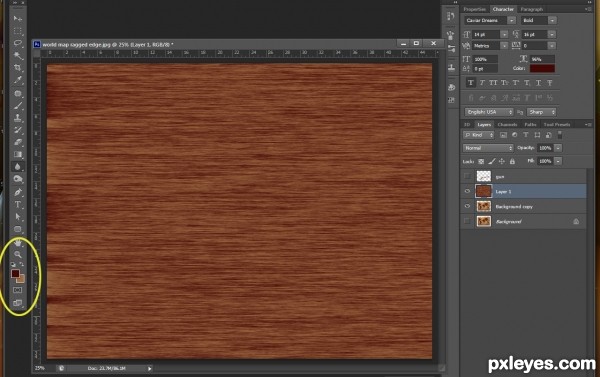Open the font family dropdown

512,20
